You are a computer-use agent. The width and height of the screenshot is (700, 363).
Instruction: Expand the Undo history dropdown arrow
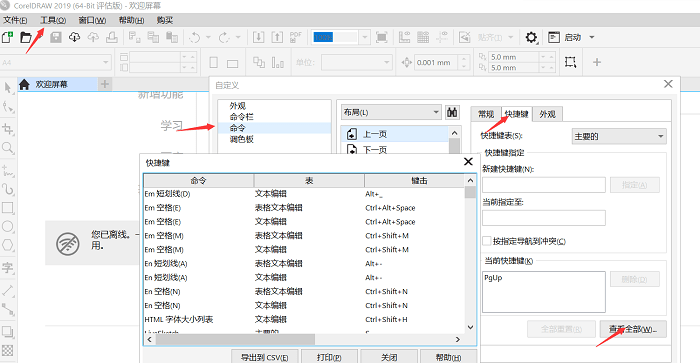tap(208, 37)
